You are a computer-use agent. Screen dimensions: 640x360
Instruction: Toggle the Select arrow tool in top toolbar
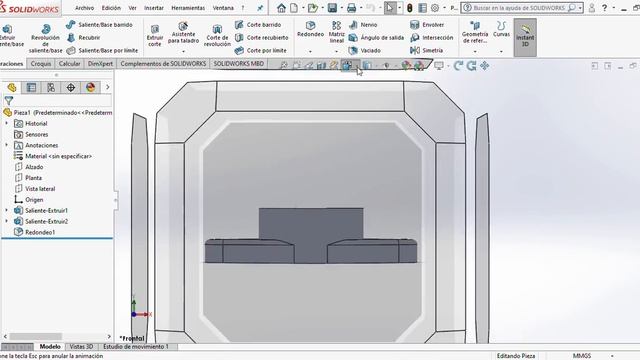pos(390,8)
